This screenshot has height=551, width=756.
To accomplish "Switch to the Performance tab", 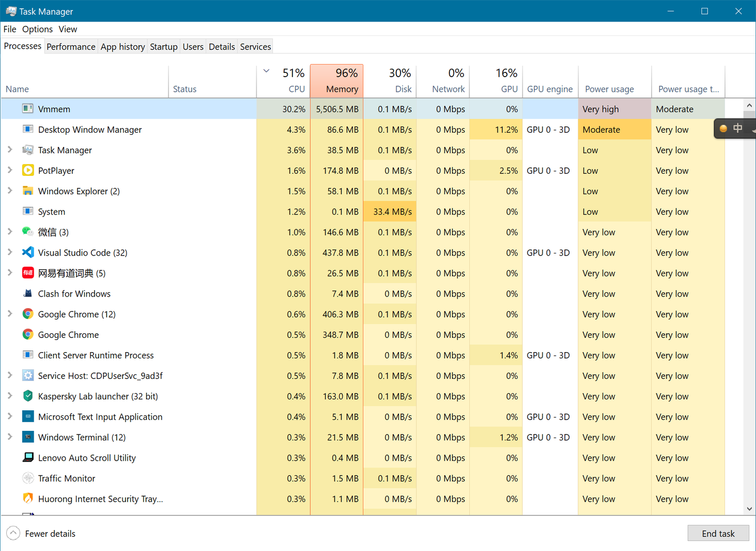I will (x=71, y=47).
